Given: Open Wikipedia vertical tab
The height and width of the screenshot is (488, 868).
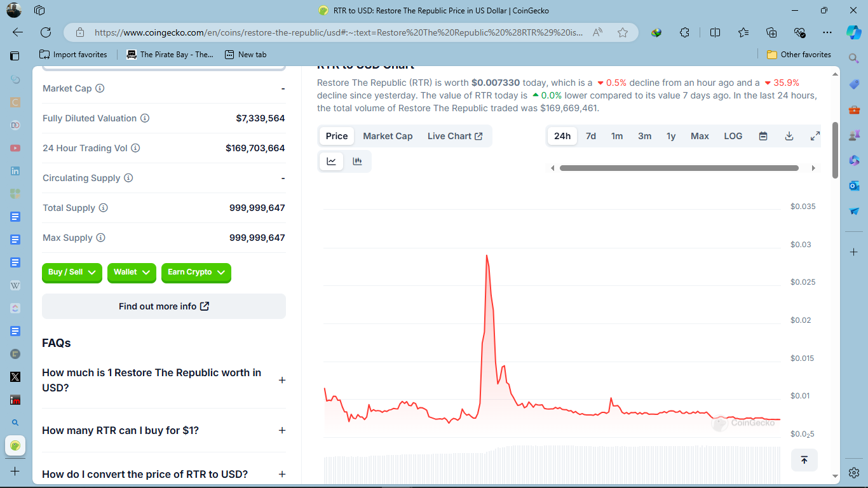Looking at the screenshot, I should tap(15, 285).
